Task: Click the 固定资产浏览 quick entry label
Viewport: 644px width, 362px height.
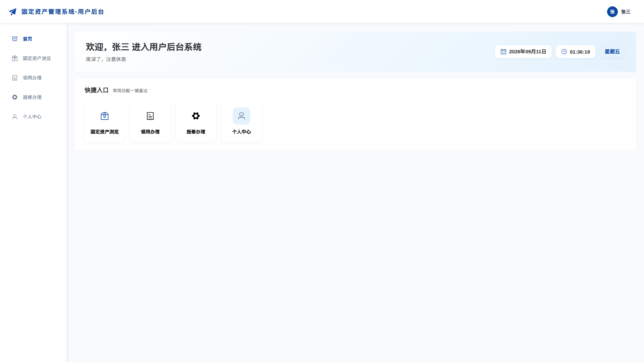Action: [105, 132]
